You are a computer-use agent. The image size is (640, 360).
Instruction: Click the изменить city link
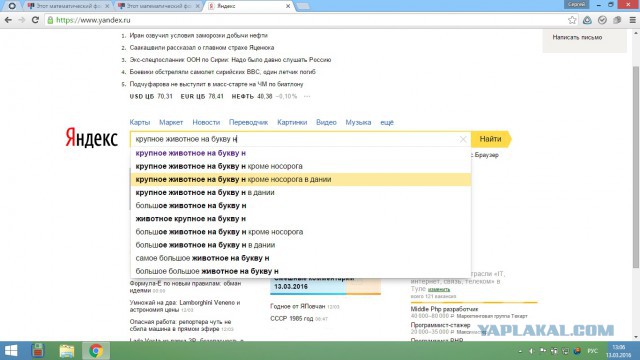click(439, 289)
